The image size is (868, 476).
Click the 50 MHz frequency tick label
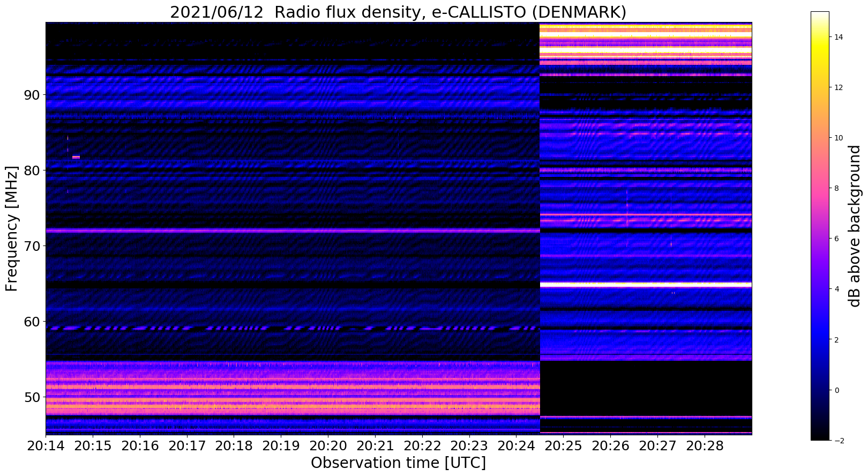[x=31, y=397]
